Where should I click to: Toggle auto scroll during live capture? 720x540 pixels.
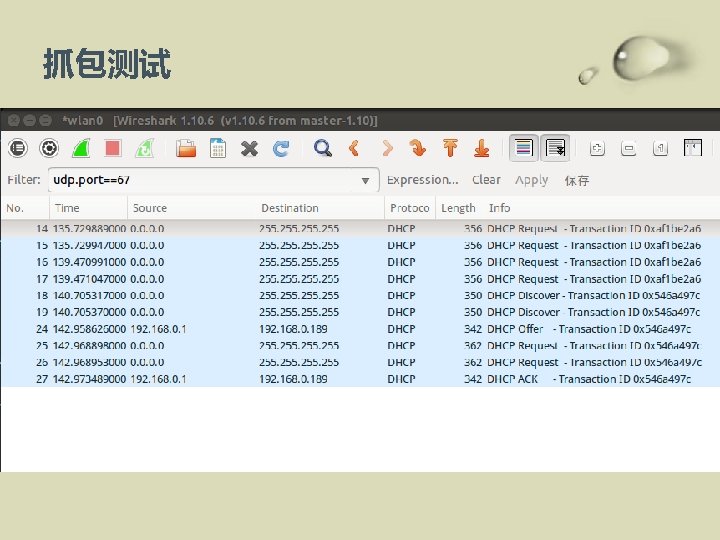pyautogui.click(x=555, y=148)
